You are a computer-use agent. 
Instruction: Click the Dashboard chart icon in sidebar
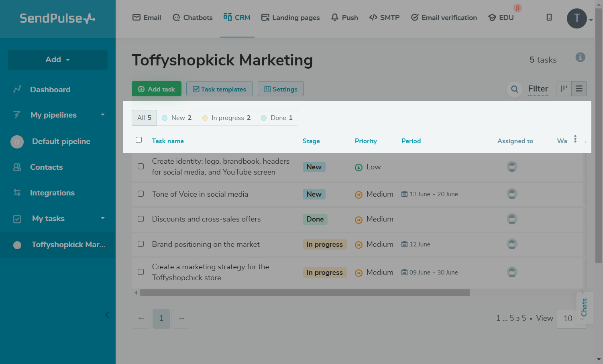coord(17,89)
